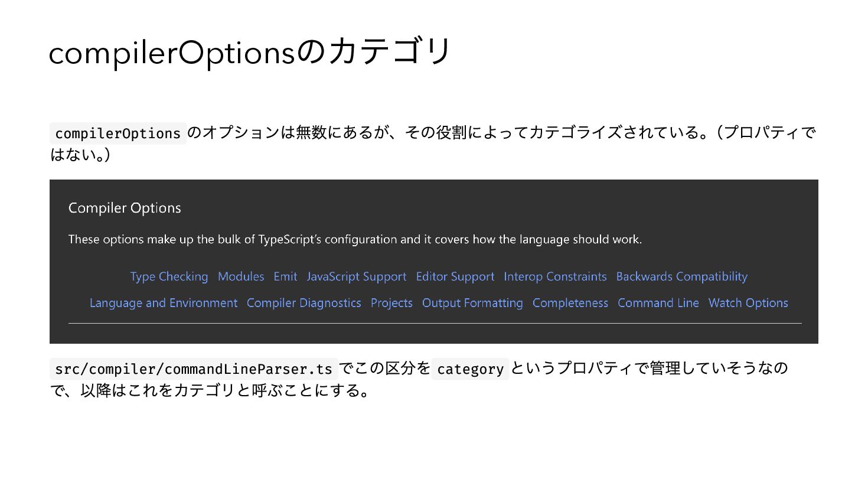The image size is (868, 489).
Task: Click the Modules link
Action: [x=241, y=276]
